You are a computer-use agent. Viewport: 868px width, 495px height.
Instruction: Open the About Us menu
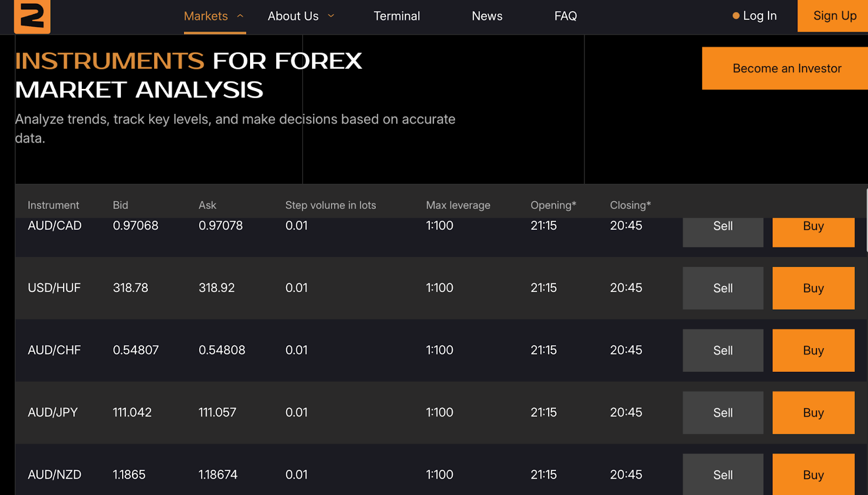coord(293,16)
